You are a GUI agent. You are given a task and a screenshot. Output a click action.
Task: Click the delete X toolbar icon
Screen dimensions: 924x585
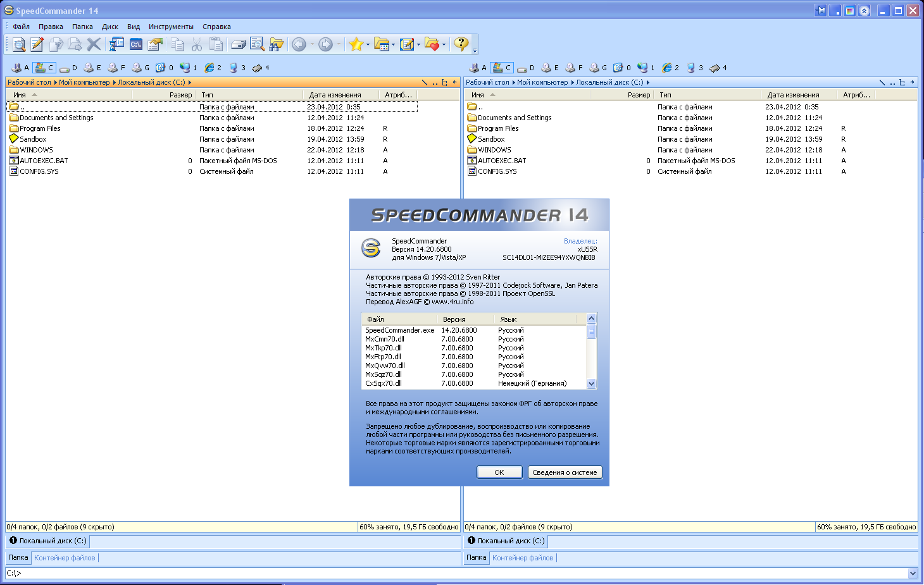[94, 44]
